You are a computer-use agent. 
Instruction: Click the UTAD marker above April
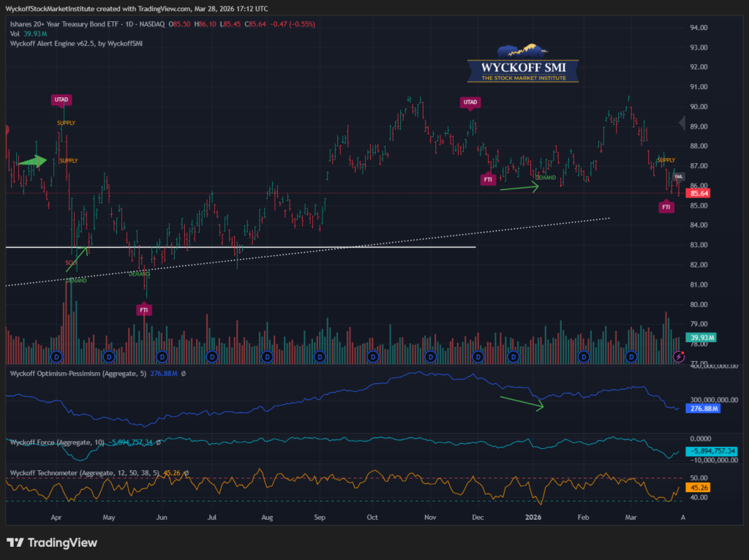[61, 99]
